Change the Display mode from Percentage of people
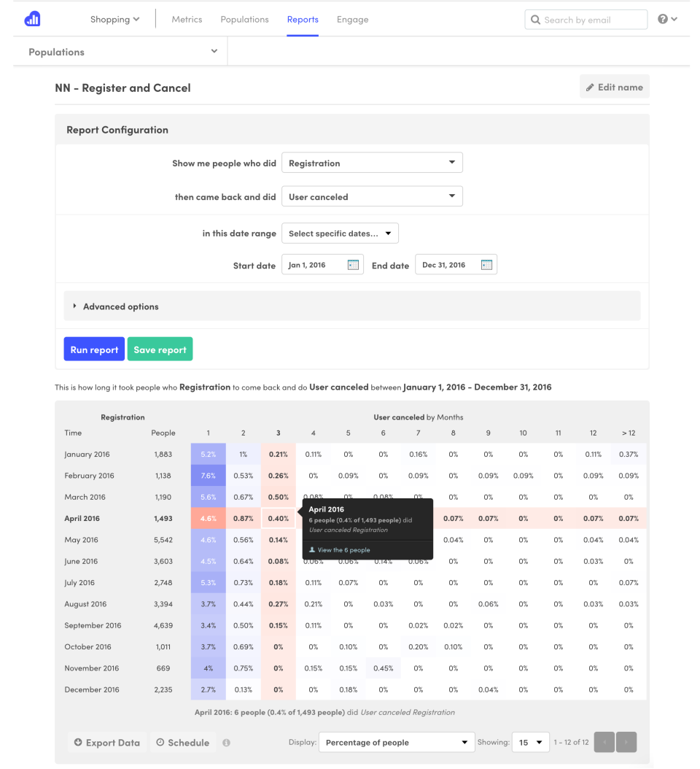This screenshot has height=769, width=700. 396,742
